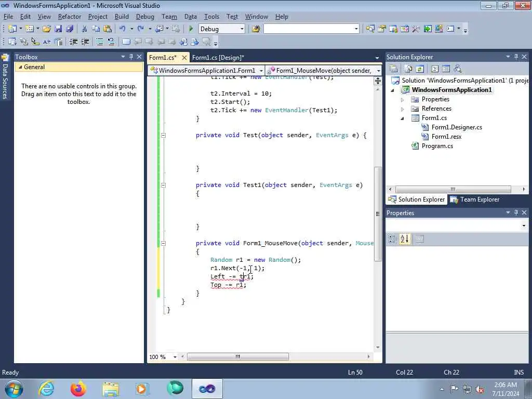Screen dimensions: 532x399
Task: Sort properties alphabetically with the A-Z icon
Action: pos(404,239)
